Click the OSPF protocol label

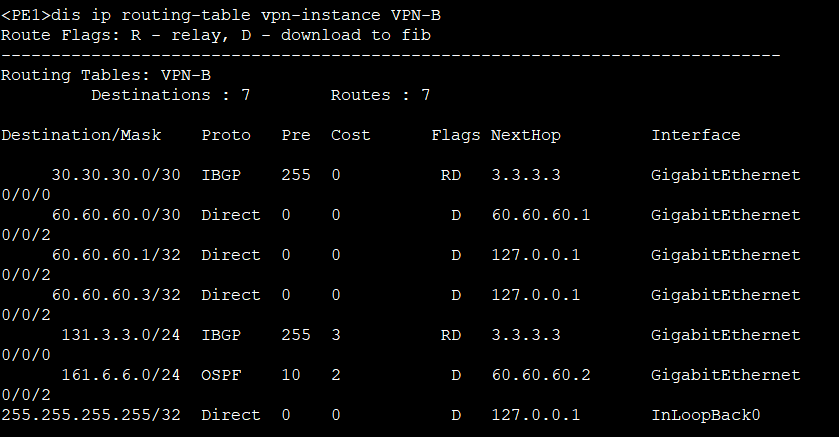click(221, 375)
